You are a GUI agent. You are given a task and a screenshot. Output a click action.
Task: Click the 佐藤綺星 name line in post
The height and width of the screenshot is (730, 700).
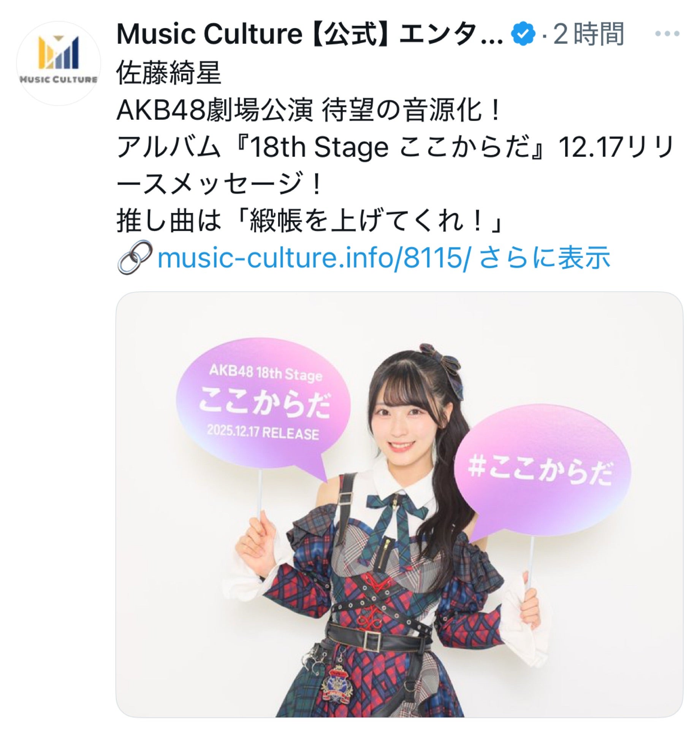coord(169,73)
